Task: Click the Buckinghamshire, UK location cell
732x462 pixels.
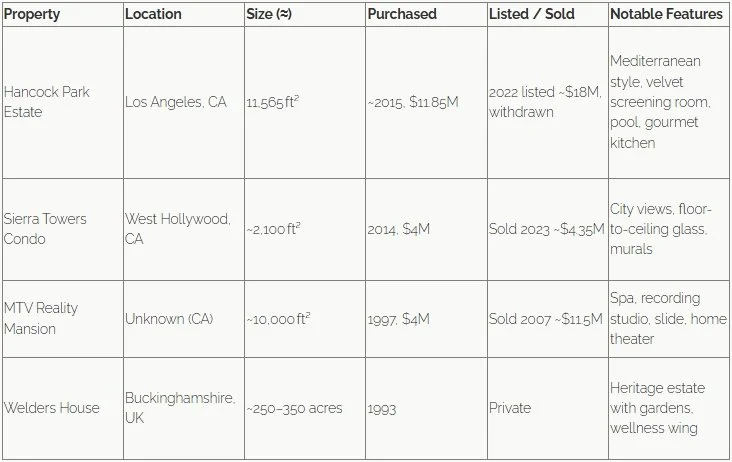Action: (x=184, y=408)
